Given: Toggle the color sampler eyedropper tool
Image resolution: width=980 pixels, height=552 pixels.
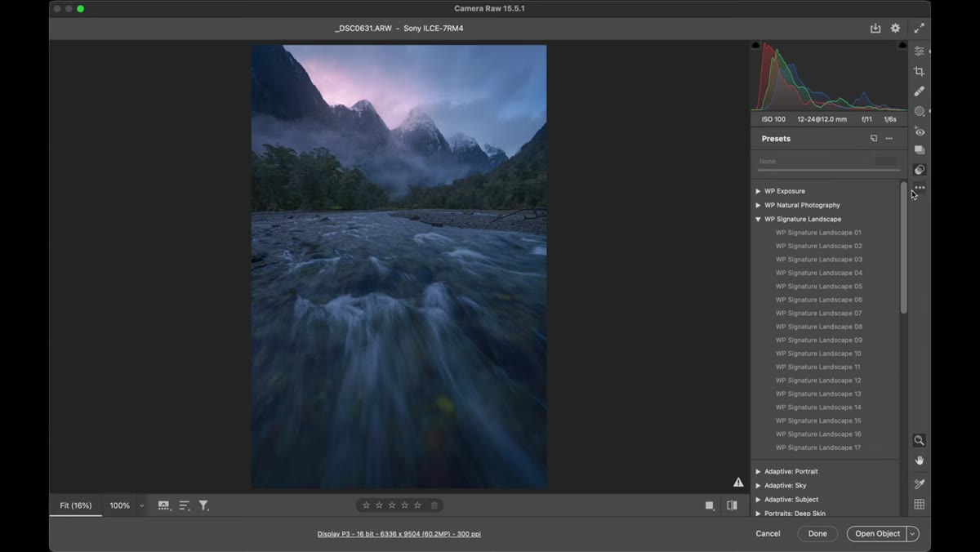Looking at the screenshot, I should click(920, 484).
